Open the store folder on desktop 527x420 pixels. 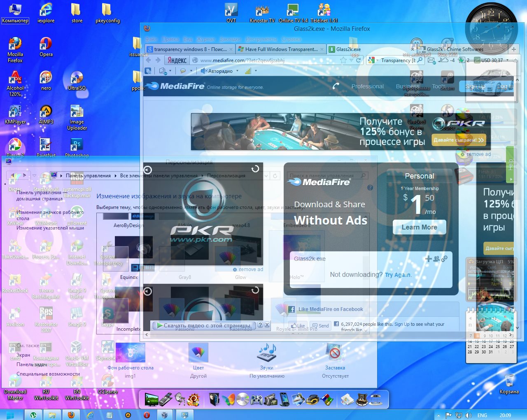(x=77, y=13)
